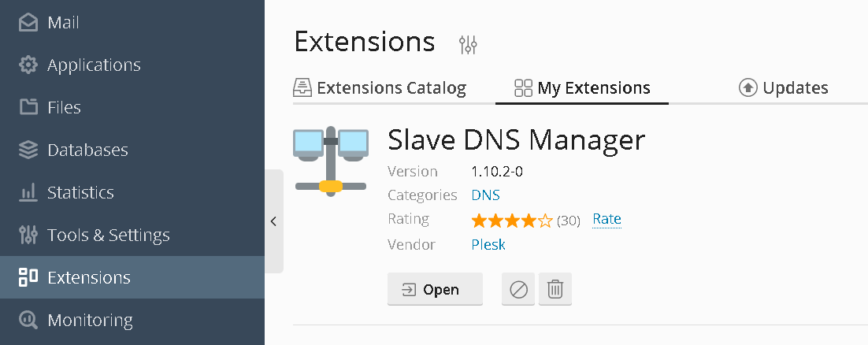Click the Applications gear icon

(28, 65)
